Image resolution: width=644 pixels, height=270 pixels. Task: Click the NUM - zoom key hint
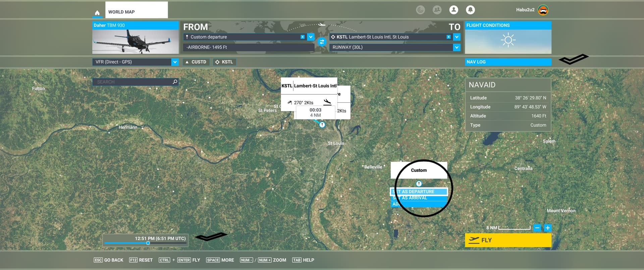click(247, 260)
